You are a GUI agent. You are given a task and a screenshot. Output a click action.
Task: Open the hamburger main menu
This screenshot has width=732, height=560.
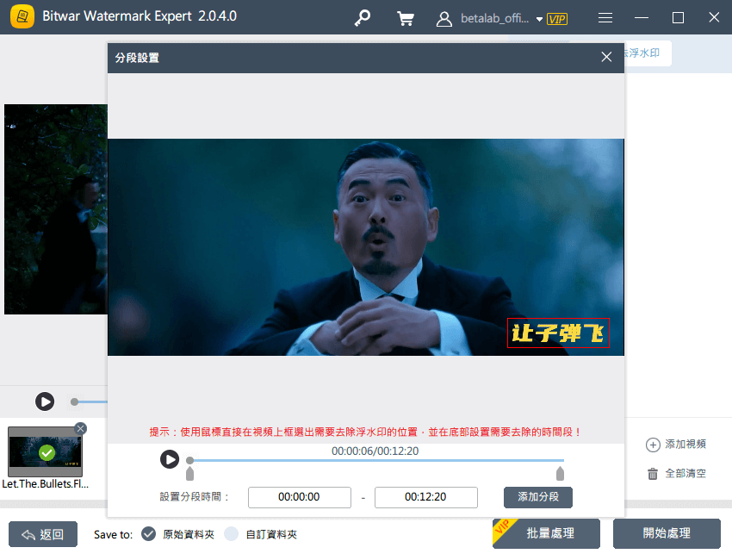tap(605, 18)
